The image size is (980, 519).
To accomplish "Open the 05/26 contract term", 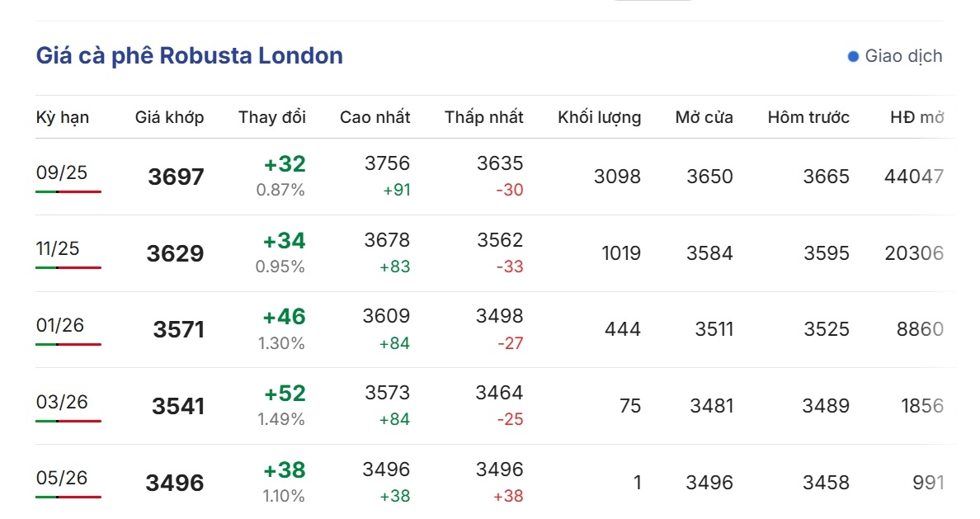I will click(x=62, y=479).
